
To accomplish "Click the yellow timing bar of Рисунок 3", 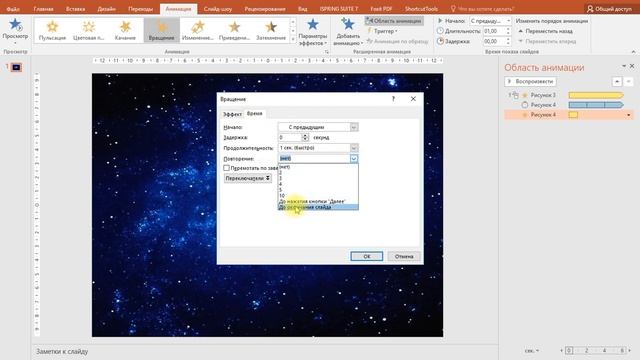I will pyautogui.click(x=596, y=95).
